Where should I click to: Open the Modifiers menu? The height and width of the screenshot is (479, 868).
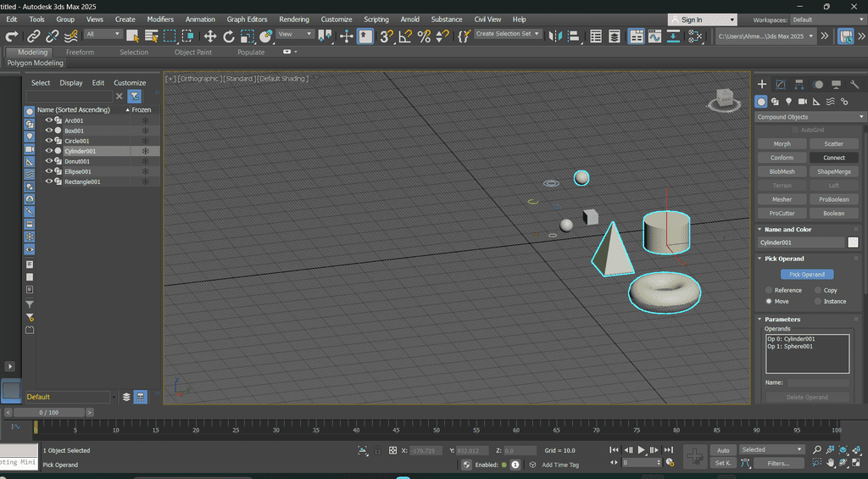coord(160,19)
